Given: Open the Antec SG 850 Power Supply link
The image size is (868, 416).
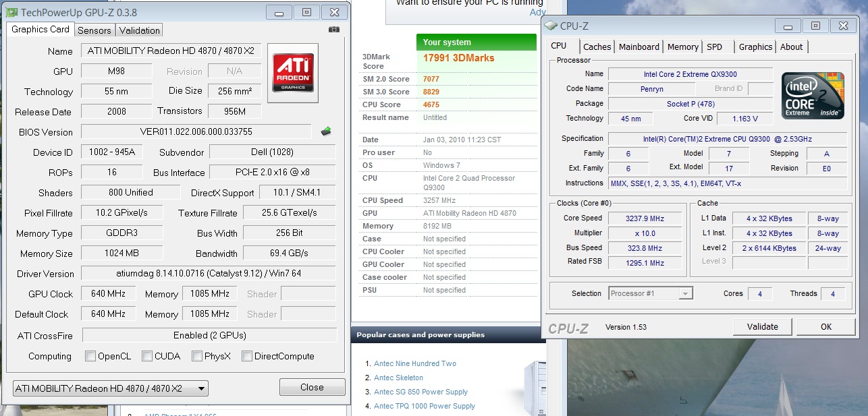Looking at the screenshot, I should (421, 392).
